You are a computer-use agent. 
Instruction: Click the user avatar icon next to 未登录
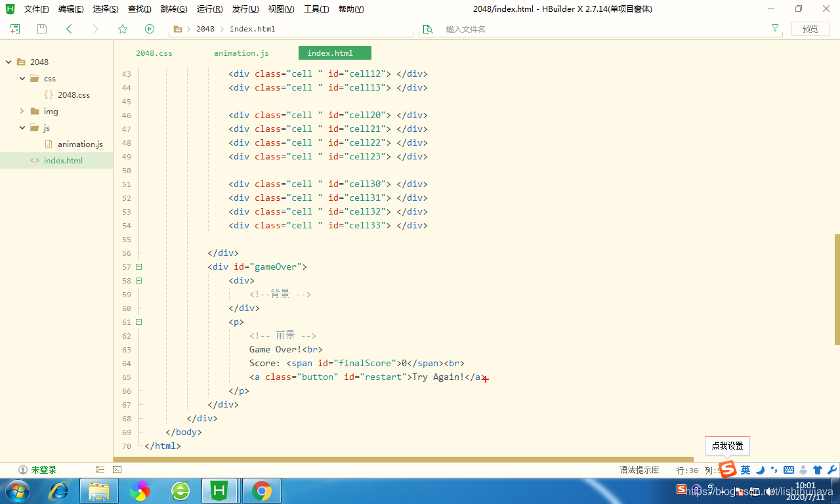click(23, 470)
